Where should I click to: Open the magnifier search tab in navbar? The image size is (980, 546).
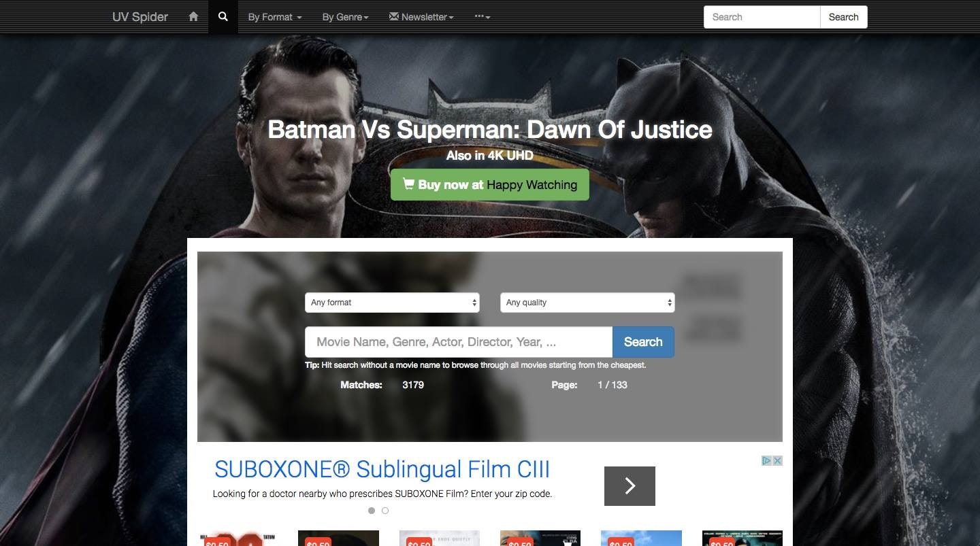223,16
